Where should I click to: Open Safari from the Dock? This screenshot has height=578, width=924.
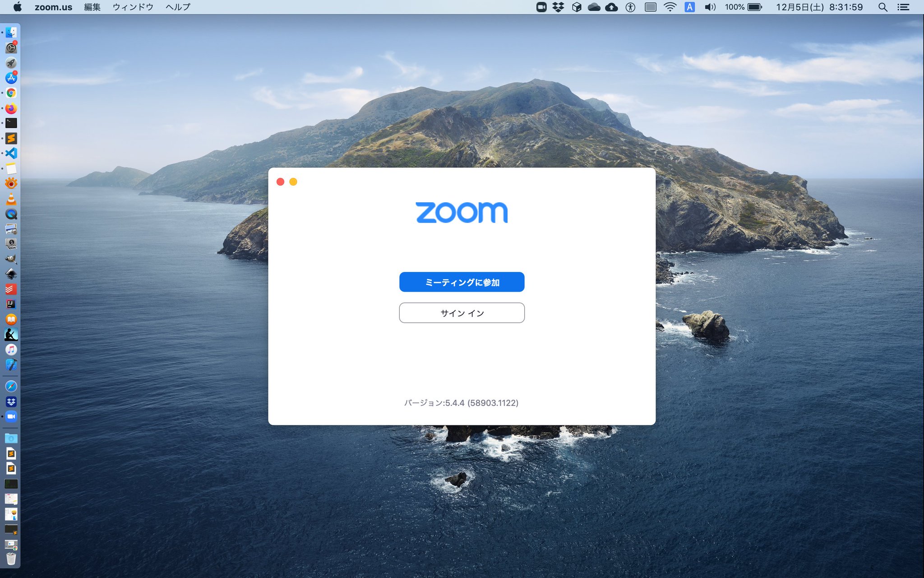pos(11,387)
